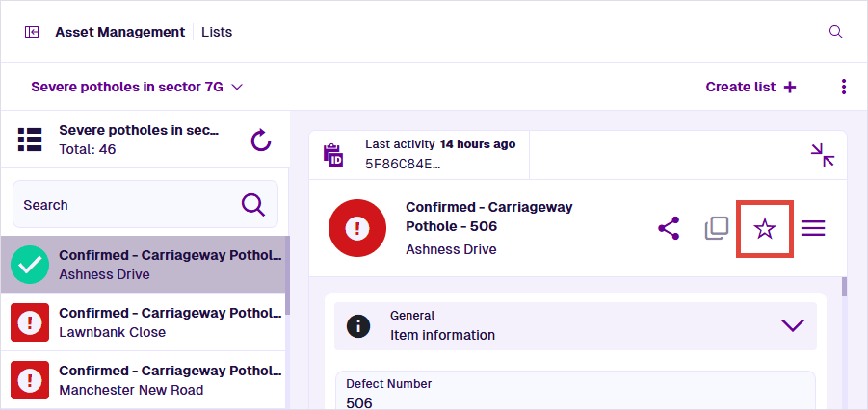Click the Create list button
The width and height of the screenshot is (868, 410).
(750, 87)
